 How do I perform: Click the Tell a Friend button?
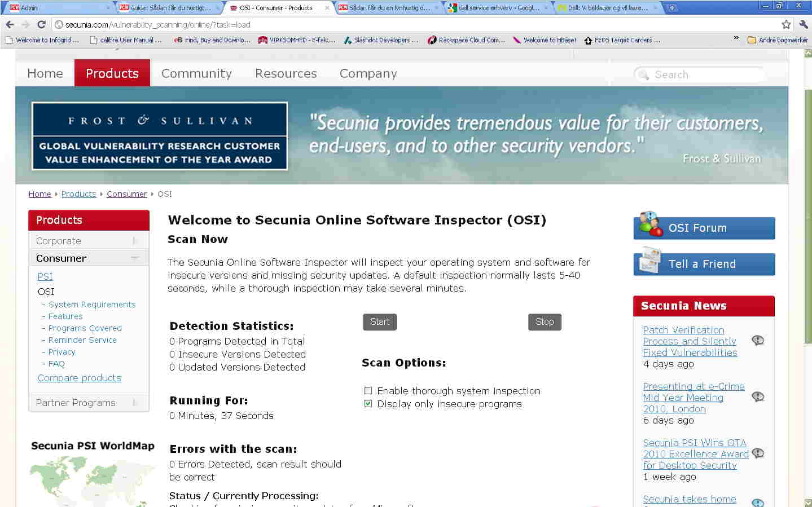[704, 264]
